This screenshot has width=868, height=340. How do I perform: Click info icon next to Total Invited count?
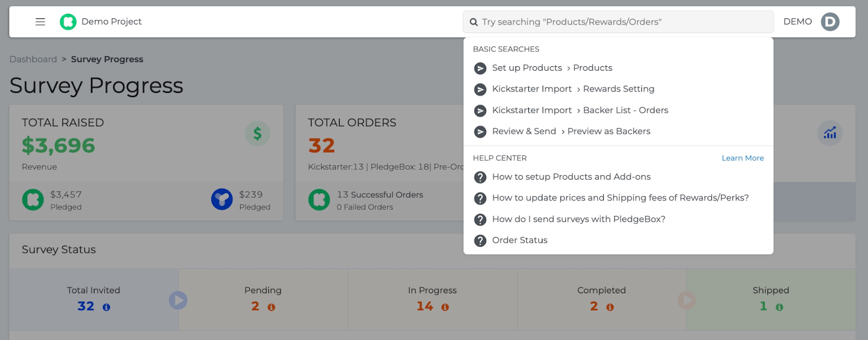(106, 307)
